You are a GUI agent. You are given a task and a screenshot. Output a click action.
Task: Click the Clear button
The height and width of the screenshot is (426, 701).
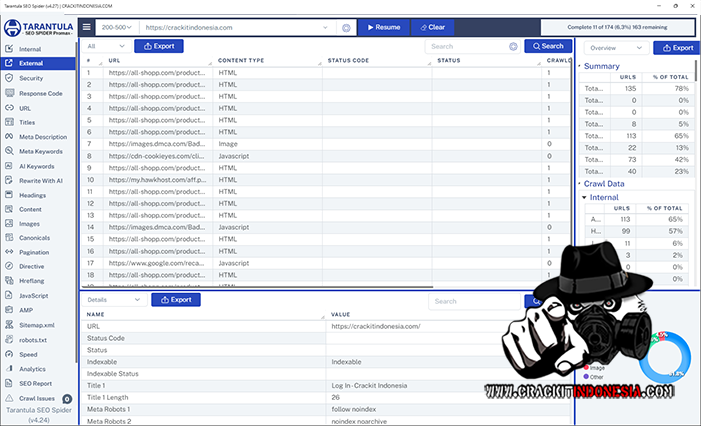pyautogui.click(x=429, y=28)
